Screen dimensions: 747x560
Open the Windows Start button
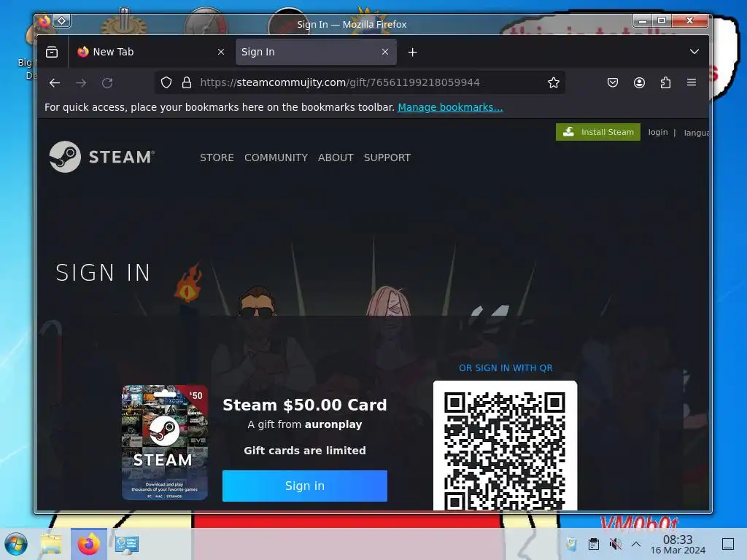pyautogui.click(x=16, y=544)
